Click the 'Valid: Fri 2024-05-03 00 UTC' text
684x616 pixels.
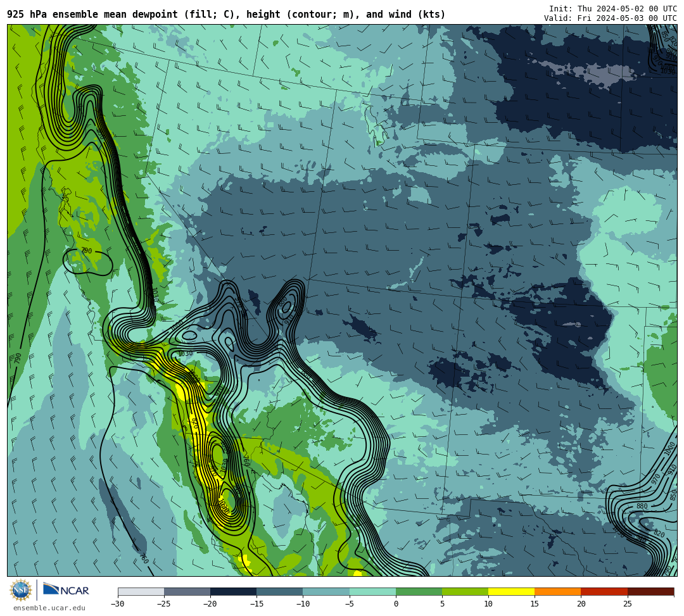[x=611, y=18]
